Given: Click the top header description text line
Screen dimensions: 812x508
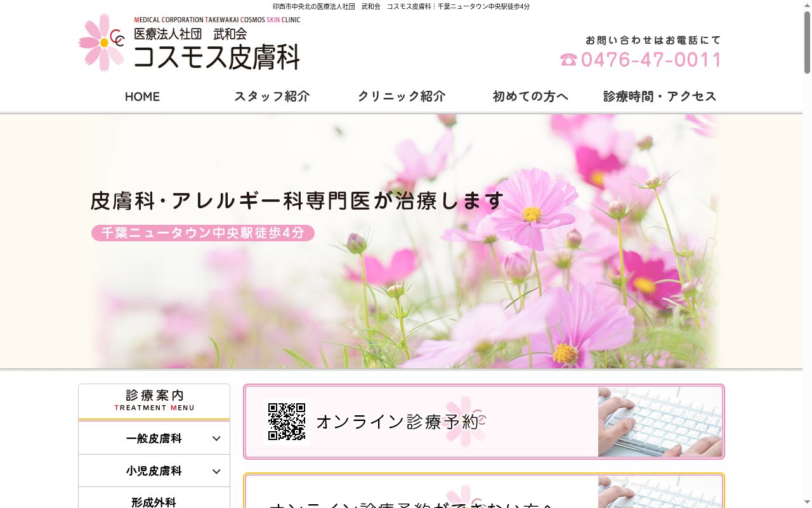Looking at the screenshot, I should tap(401, 6).
